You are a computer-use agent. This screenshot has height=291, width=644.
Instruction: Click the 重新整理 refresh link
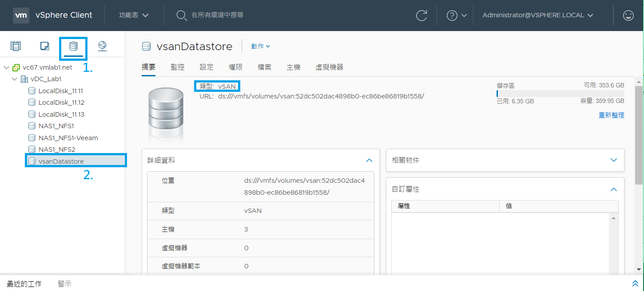click(612, 115)
